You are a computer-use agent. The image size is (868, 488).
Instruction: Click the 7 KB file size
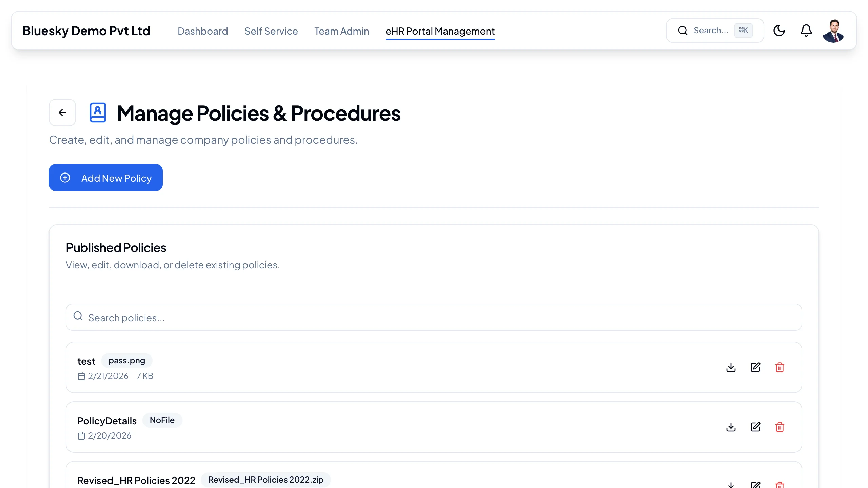[x=145, y=376]
